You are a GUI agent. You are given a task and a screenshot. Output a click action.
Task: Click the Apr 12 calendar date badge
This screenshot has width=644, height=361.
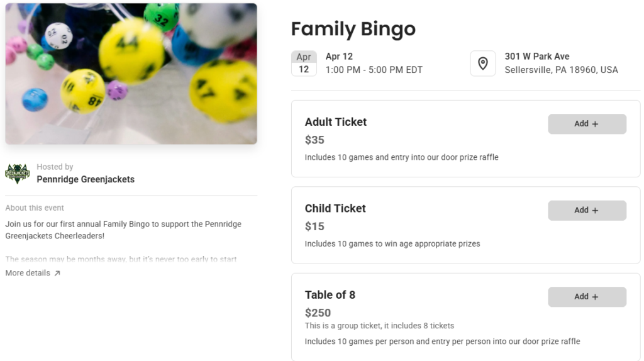304,64
